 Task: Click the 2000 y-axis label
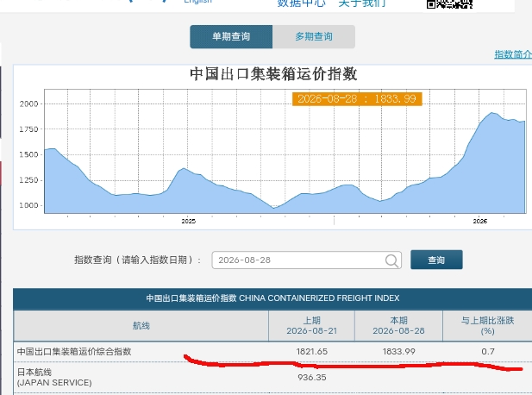click(x=28, y=103)
